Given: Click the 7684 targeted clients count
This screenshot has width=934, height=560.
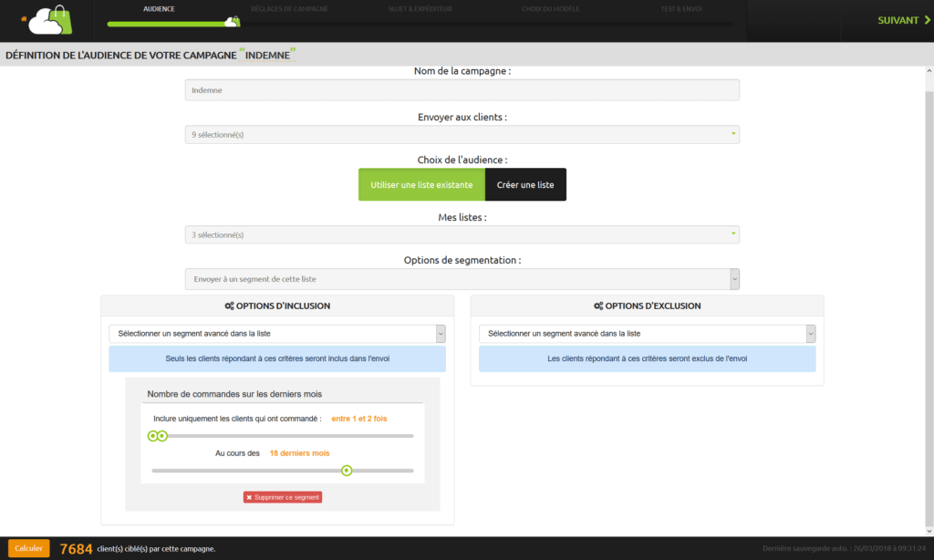Looking at the screenshot, I should click(76, 549).
